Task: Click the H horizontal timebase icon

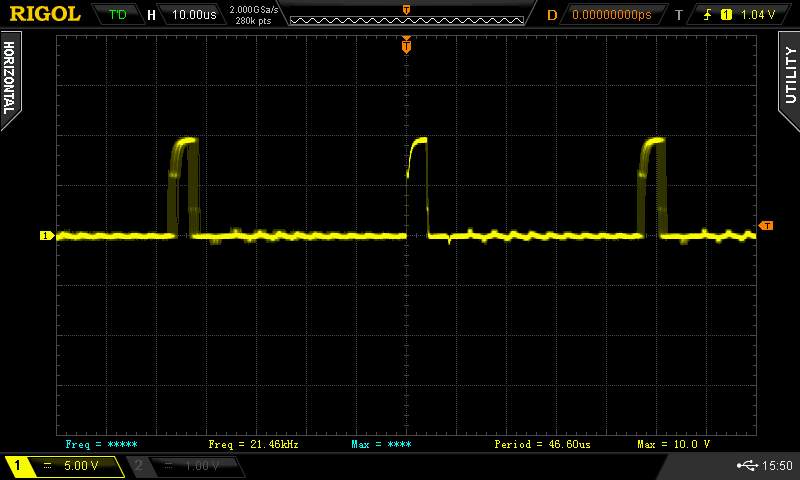Action: [151, 15]
